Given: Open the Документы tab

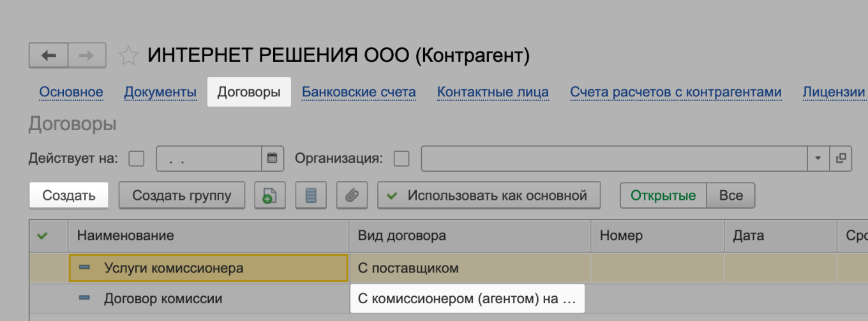Looking at the screenshot, I should coord(160,92).
